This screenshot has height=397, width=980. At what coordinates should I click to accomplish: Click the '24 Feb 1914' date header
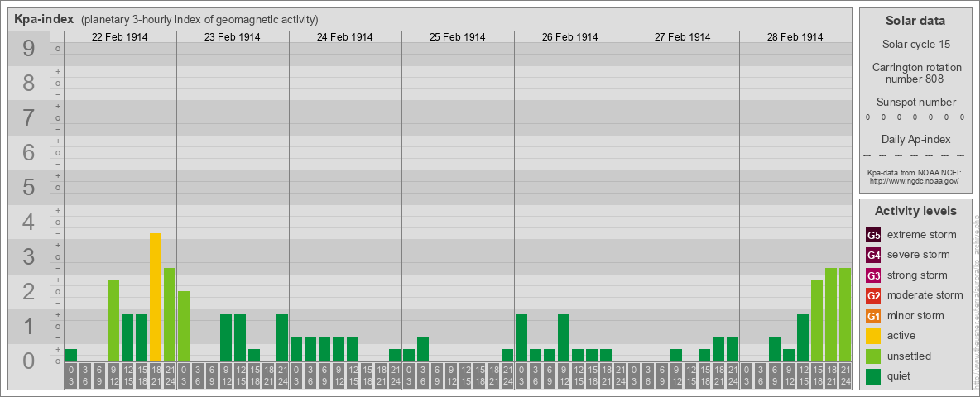(x=345, y=37)
